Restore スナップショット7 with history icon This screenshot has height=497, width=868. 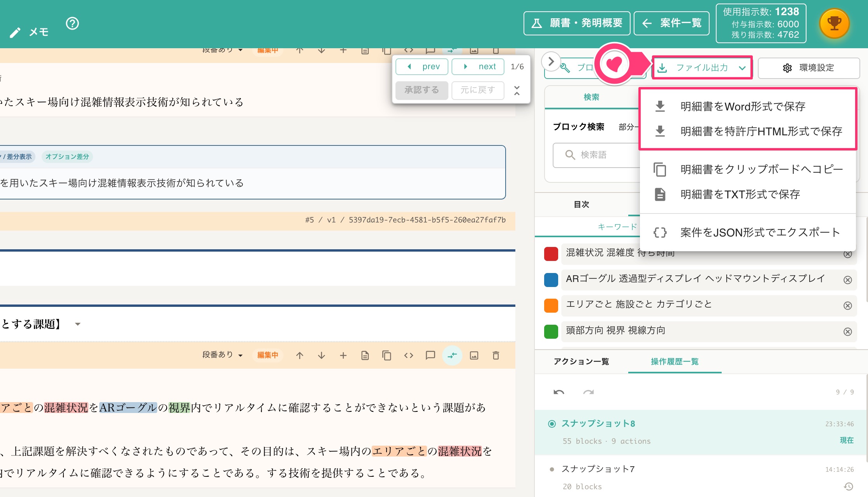tap(849, 486)
